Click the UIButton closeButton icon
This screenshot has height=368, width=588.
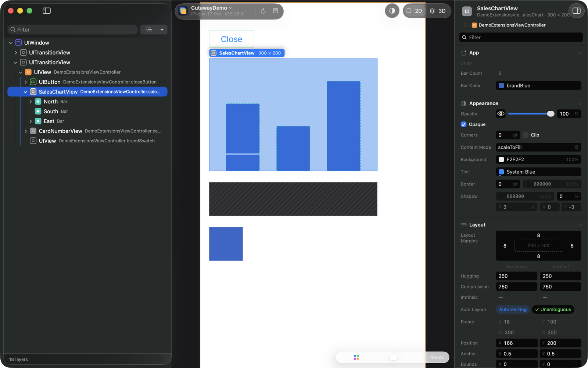tap(33, 82)
